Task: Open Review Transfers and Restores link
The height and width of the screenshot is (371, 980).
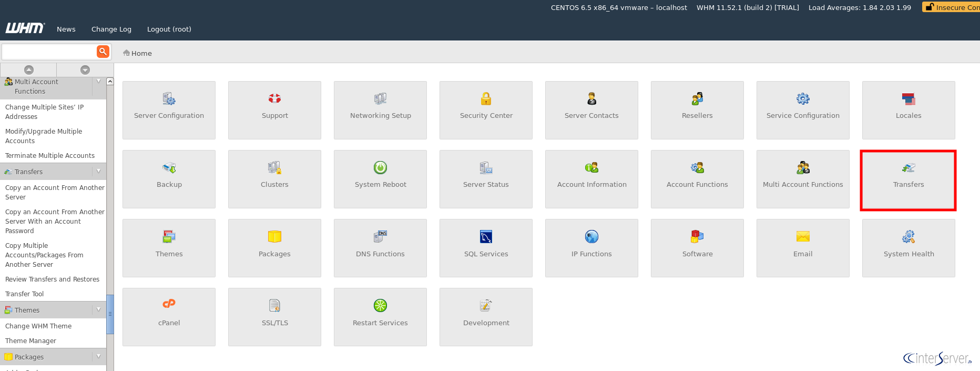Action: tap(52, 279)
